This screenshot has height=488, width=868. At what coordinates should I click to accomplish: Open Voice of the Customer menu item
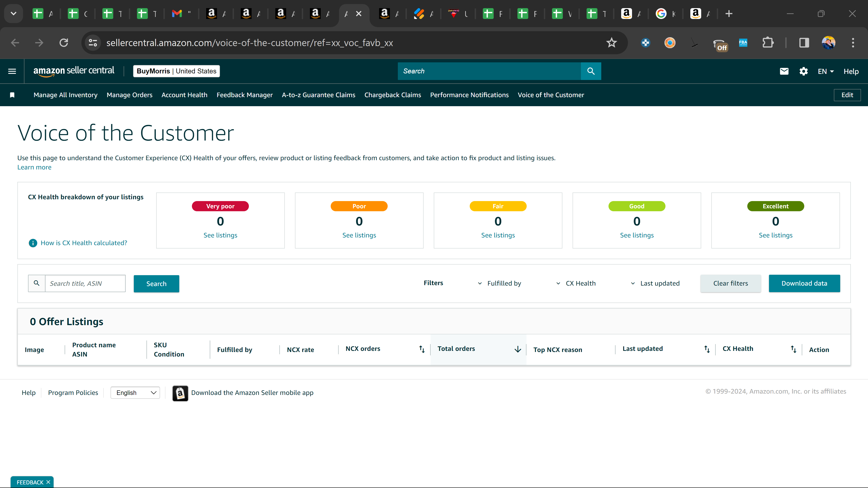click(x=551, y=95)
